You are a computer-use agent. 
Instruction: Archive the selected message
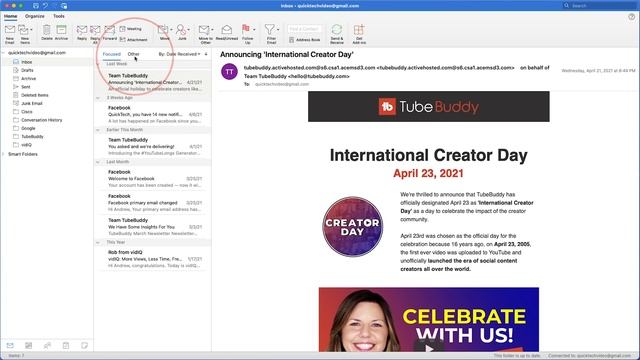point(61,32)
